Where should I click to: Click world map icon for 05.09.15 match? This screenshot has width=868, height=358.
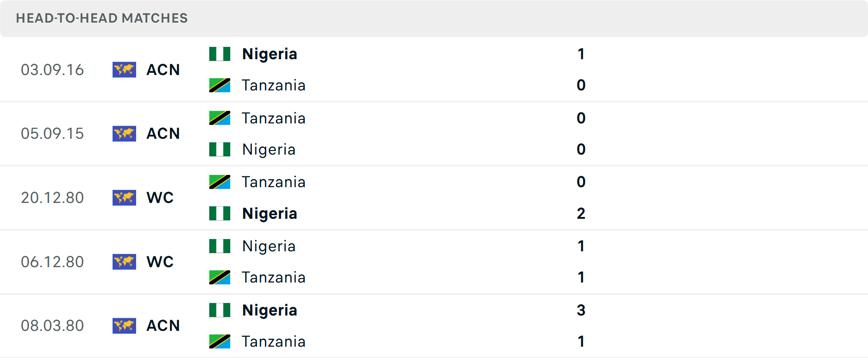(x=124, y=134)
